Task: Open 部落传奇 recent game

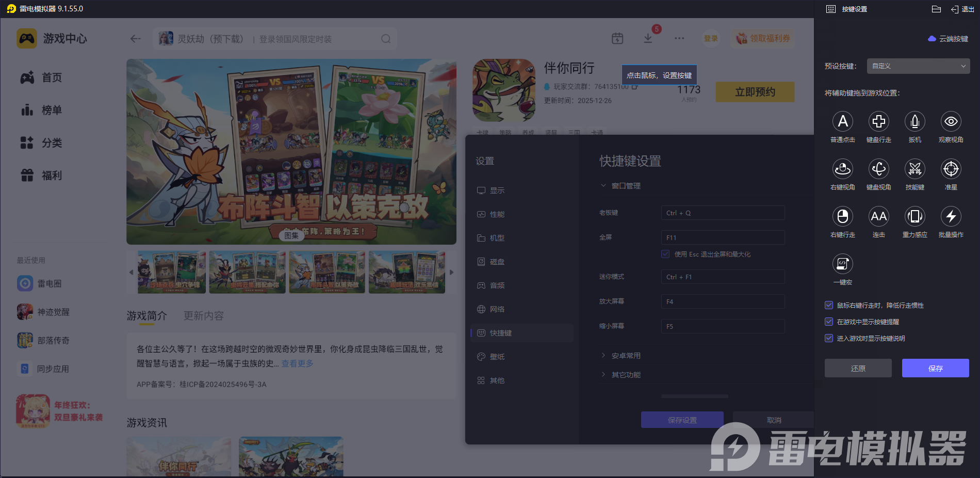Action: tap(43, 340)
